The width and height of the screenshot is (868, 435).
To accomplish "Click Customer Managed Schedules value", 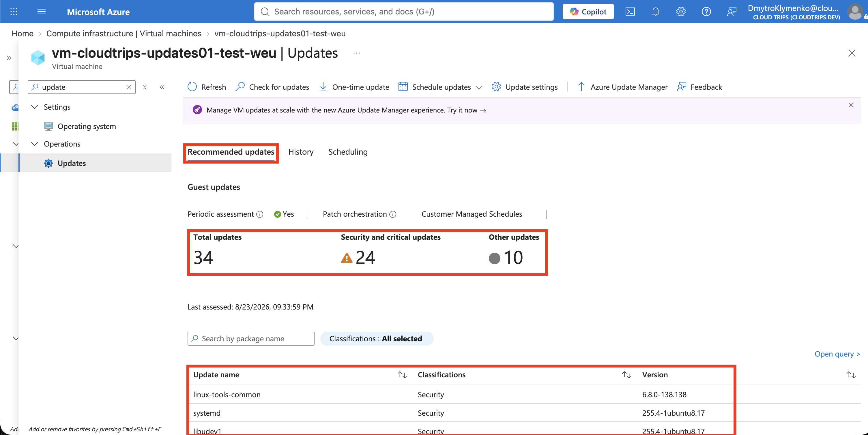I will tap(472, 214).
